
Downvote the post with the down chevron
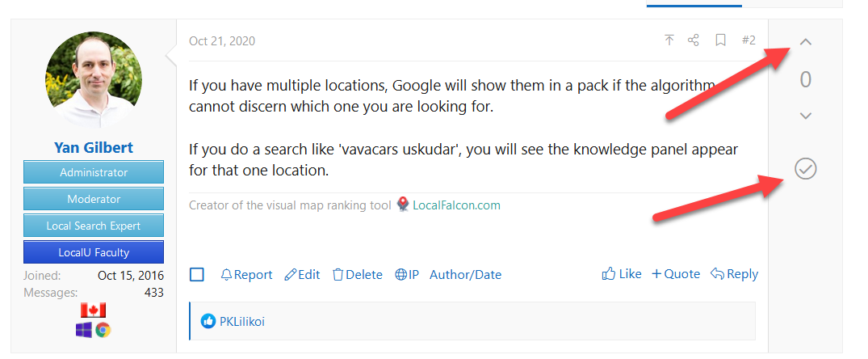(806, 116)
